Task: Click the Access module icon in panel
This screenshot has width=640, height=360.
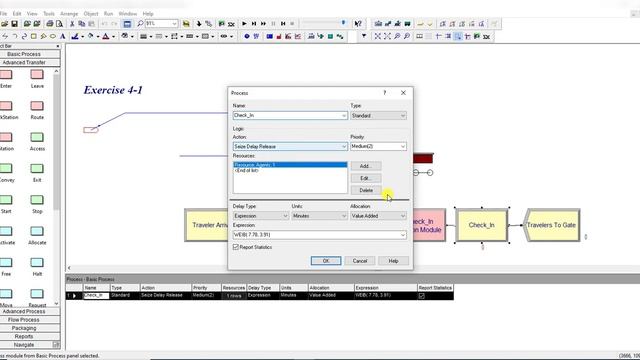Action: point(37,137)
